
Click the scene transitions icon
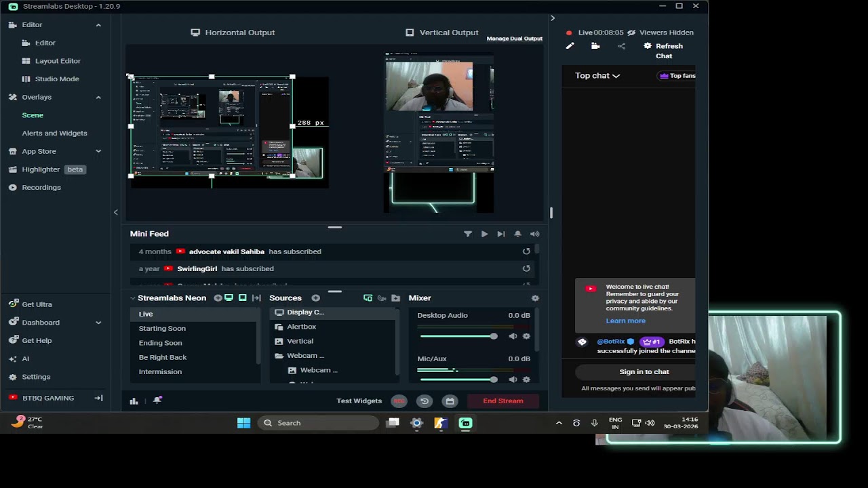256,298
